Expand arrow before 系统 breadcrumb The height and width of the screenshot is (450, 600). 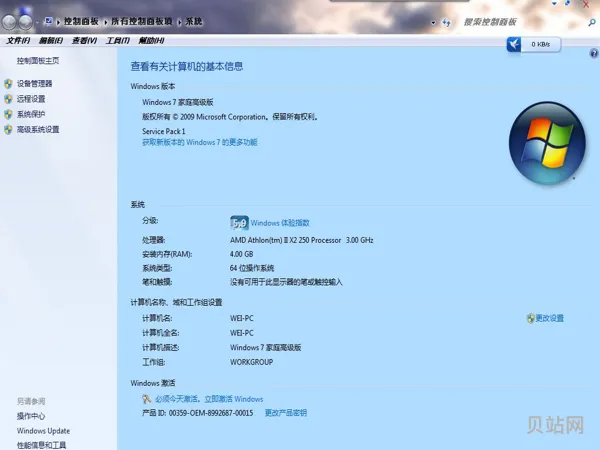click(x=179, y=22)
